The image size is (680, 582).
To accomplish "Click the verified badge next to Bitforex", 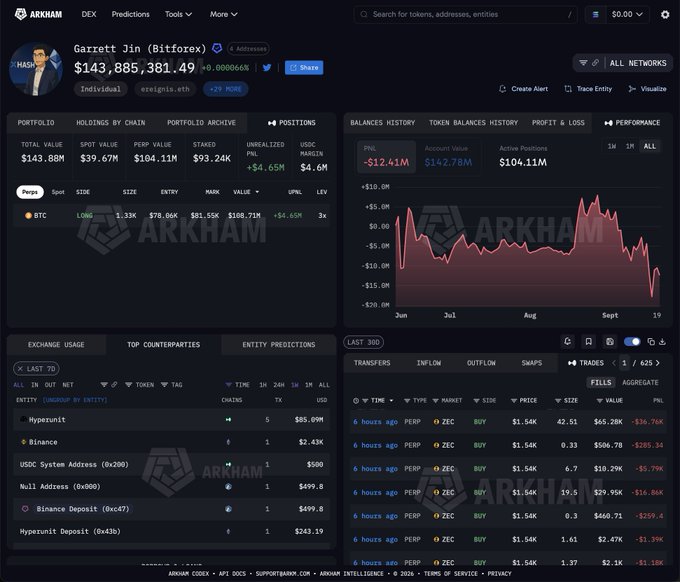I will point(217,48).
